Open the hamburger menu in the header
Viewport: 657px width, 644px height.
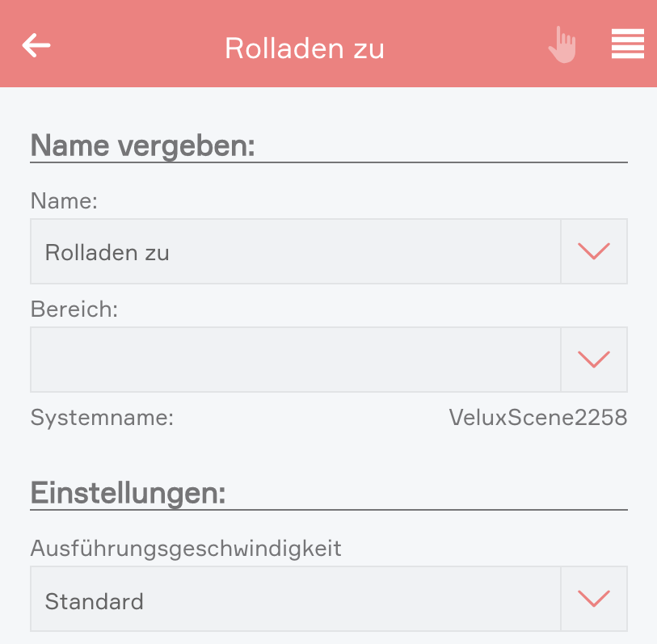pos(627,44)
